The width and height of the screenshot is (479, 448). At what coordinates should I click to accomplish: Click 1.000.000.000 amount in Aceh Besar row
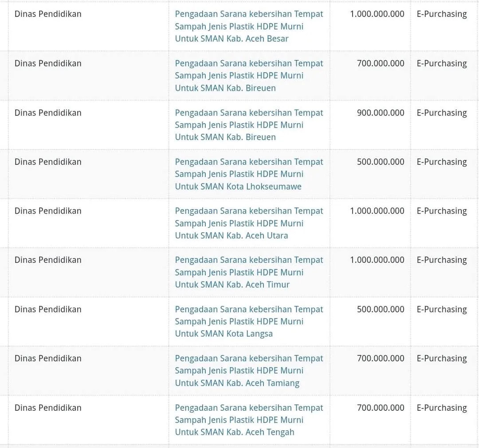(377, 14)
